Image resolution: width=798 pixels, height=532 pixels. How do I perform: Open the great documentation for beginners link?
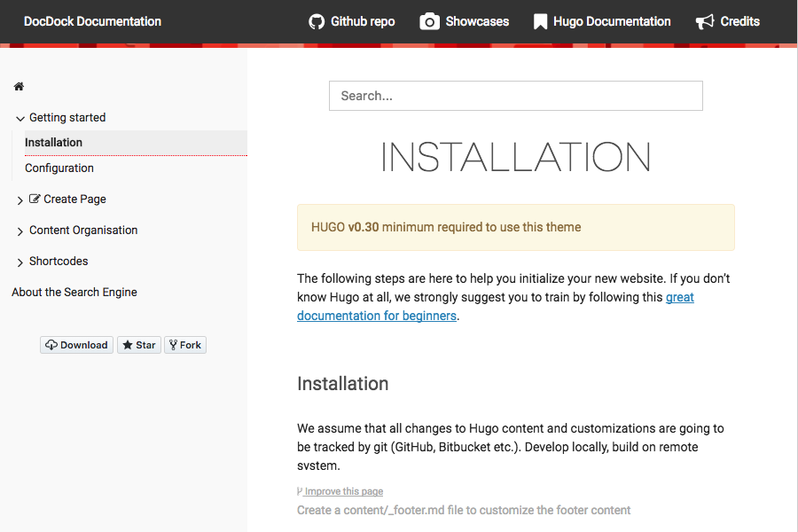point(377,316)
